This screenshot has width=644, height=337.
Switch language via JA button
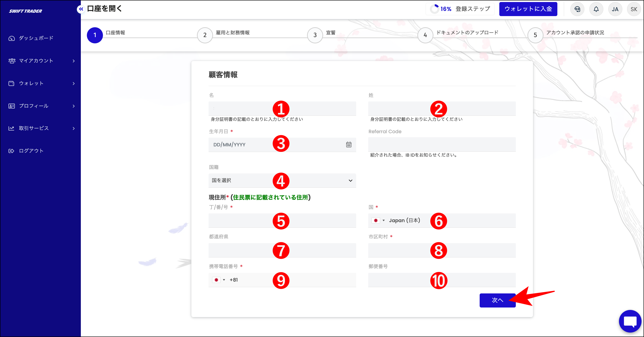tap(615, 9)
